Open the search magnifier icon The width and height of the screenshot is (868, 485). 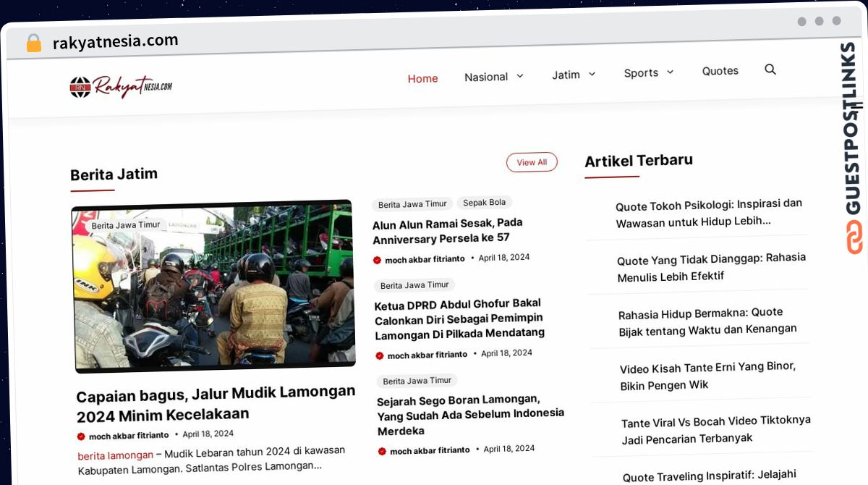point(770,69)
